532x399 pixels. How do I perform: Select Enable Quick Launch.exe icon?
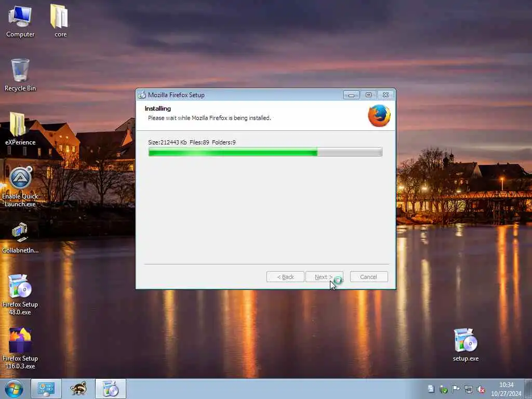pyautogui.click(x=20, y=187)
